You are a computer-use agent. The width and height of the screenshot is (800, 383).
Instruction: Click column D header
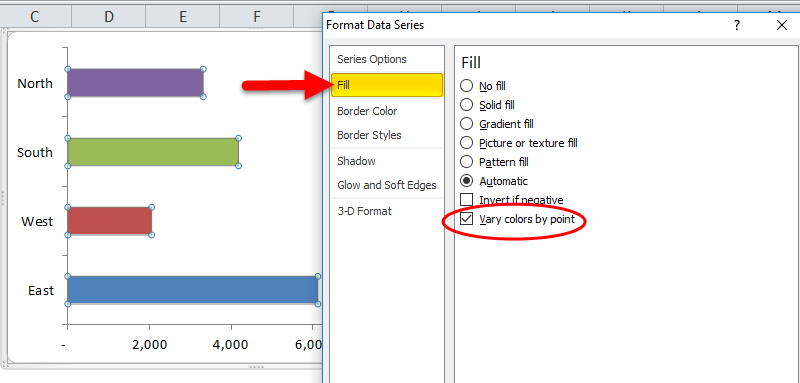click(109, 17)
